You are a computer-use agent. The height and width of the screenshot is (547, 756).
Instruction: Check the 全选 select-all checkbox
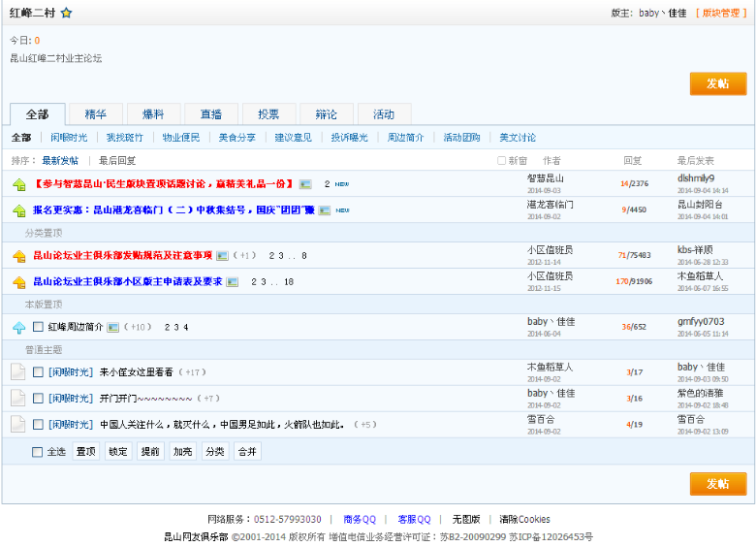coord(38,452)
